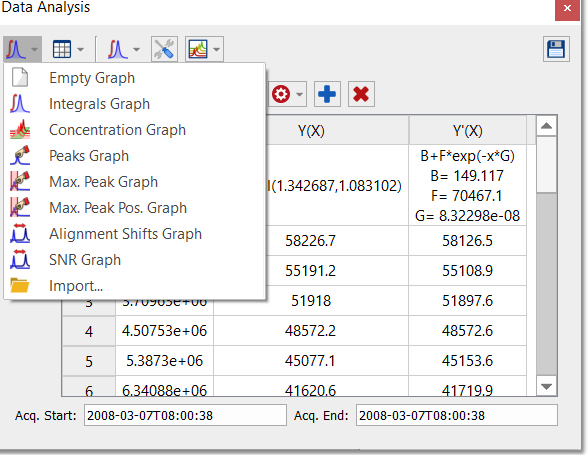Click row header number 5
Image resolution: width=588 pixels, height=457 pixels.
(x=89, y=361)
